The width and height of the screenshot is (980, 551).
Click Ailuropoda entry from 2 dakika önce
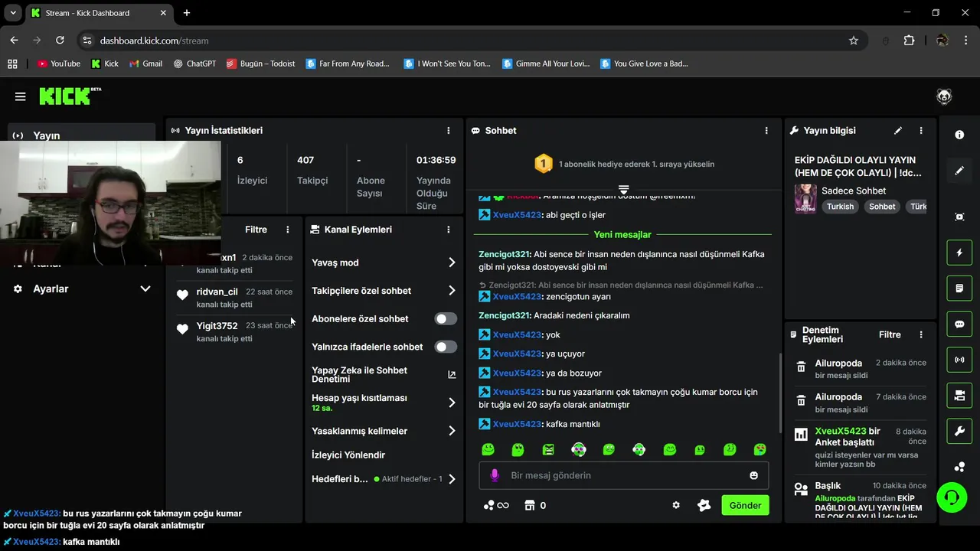(861, 369)
